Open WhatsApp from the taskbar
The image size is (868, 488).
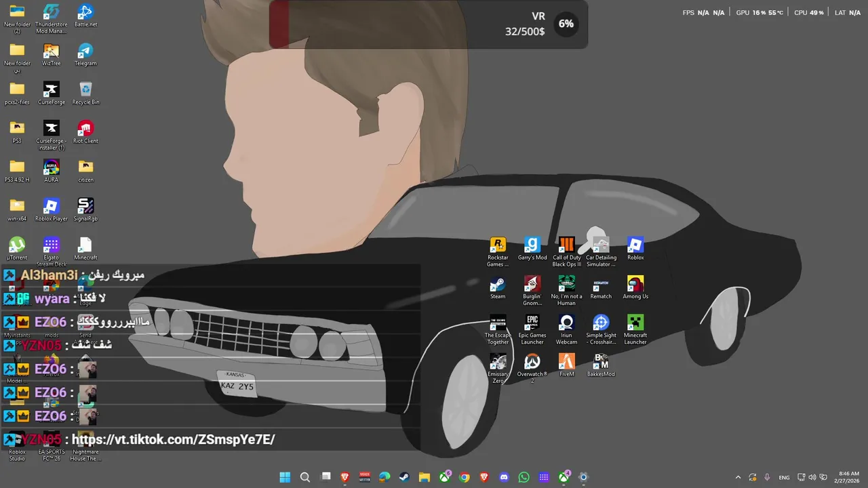coord(524,477)
